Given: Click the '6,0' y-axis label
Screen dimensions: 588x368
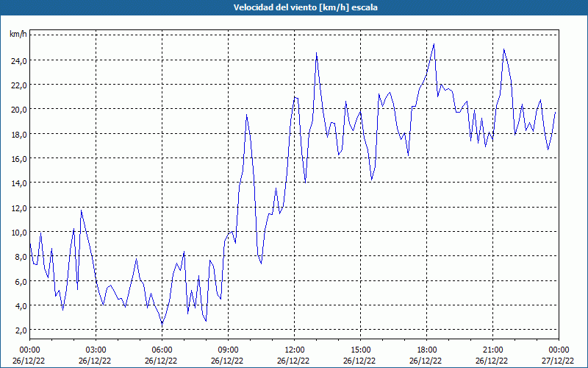Looking at the screenshot, I should coord(21,281).
